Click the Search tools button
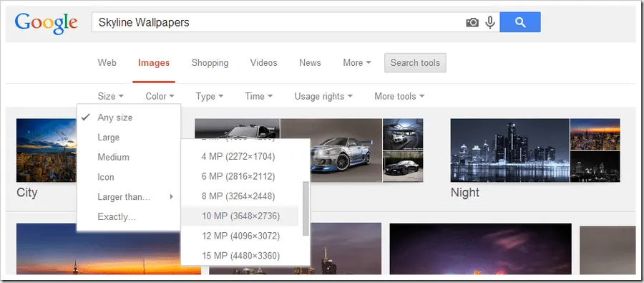The width and height of the screenshot is (644, 283). click(415, 63)
